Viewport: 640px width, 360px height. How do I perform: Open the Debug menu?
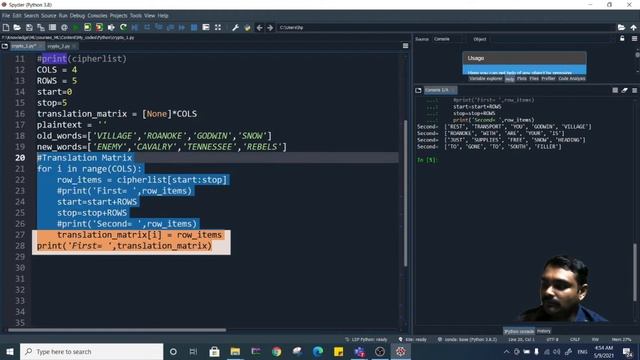pos(77,16)
